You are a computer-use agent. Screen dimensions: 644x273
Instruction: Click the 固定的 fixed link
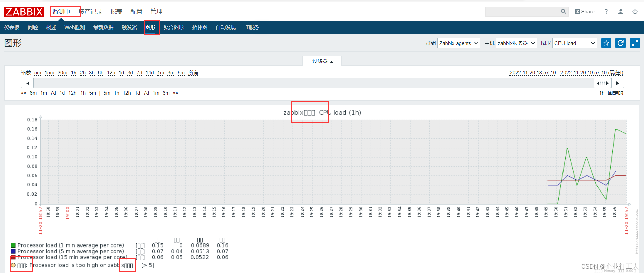615,93
